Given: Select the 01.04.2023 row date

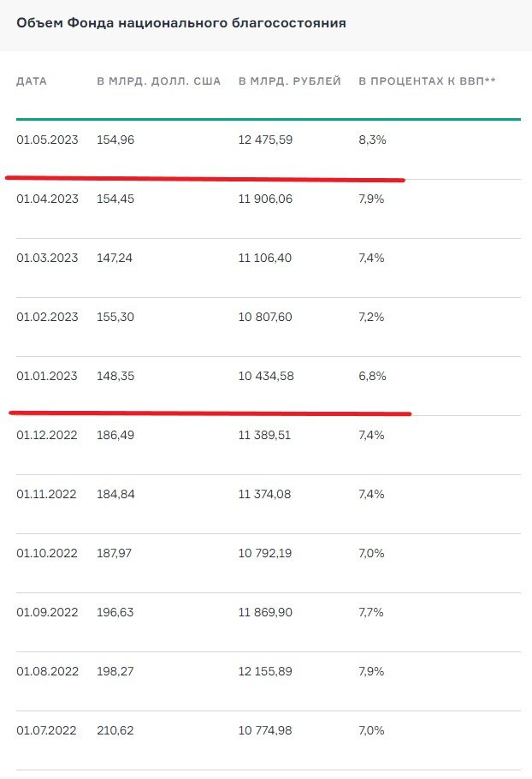Looking at the screenshot, I should pyautogui.click(x=47, y=199).
